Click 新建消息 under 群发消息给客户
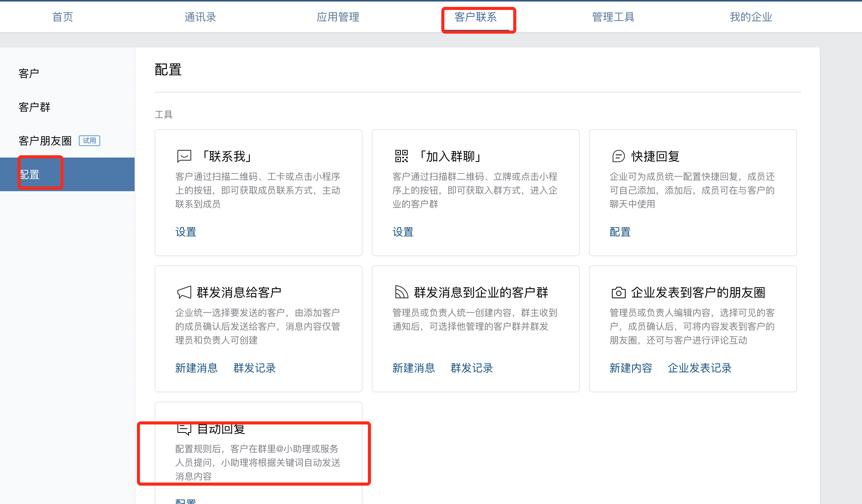The image size is (862, 504). (197, 368)
